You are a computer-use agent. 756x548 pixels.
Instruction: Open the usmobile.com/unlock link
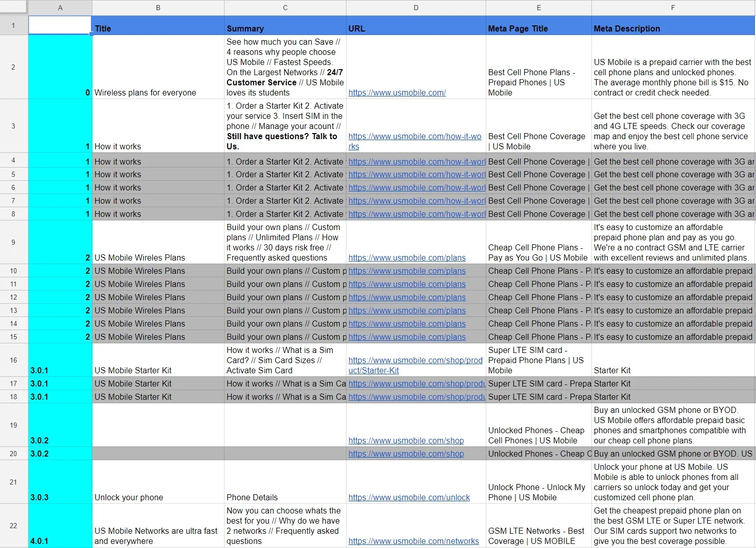point(409,497)
